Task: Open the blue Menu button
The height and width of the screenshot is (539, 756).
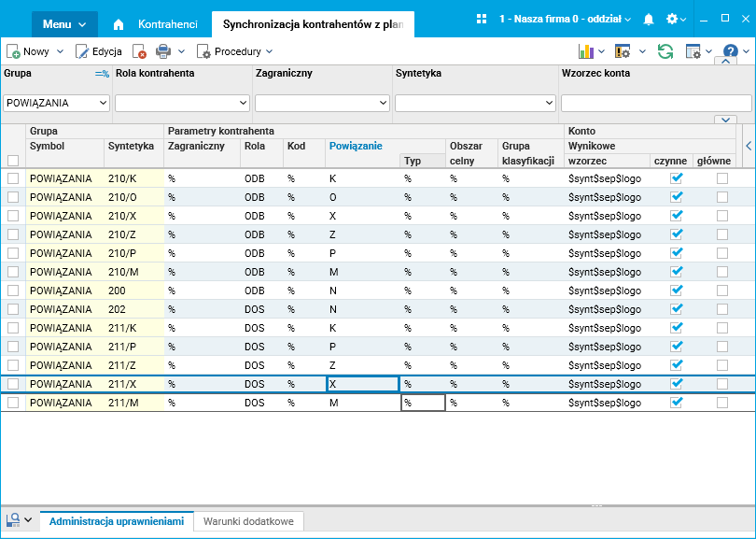Action: click(64, 23)
